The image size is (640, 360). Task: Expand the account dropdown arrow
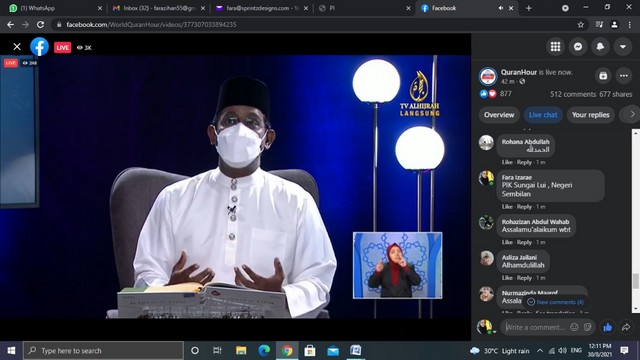(623, 47)
